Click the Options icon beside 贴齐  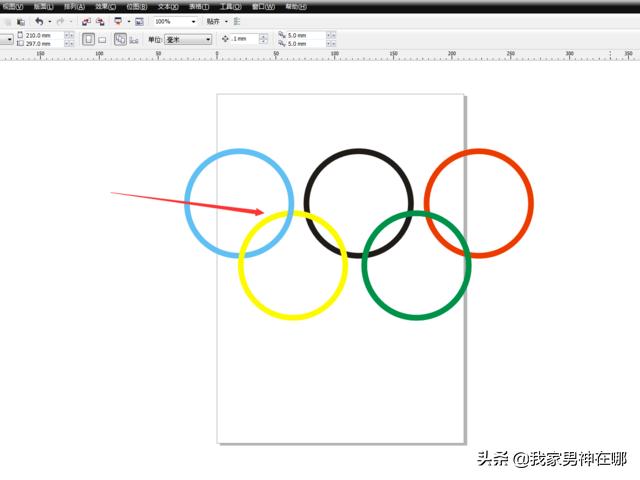tap(237, 22)
